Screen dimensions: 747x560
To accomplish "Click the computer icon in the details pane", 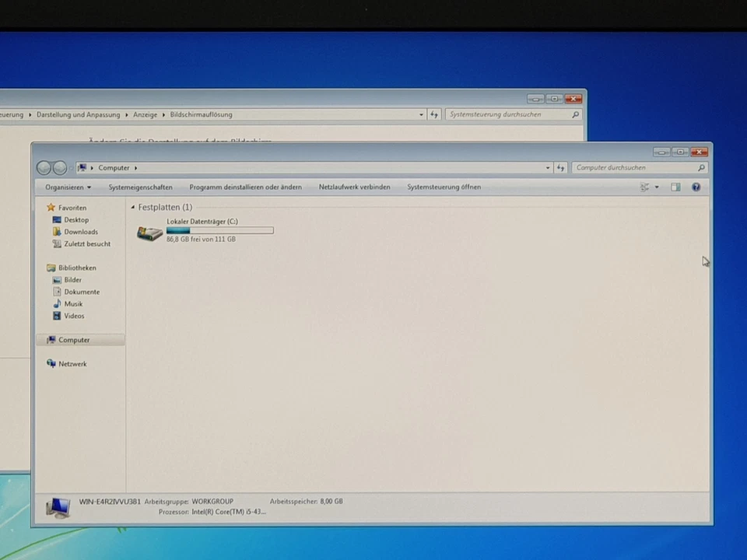I will pos(58,506).
